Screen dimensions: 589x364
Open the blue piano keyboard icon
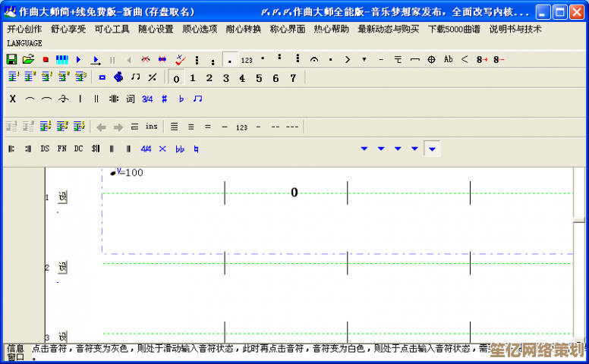[61, 59]
